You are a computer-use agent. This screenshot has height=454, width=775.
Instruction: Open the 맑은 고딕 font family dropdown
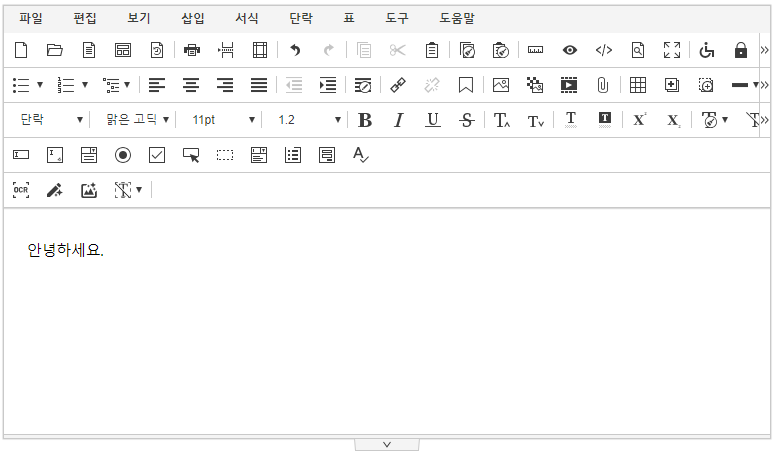click(x=137, y=120)
